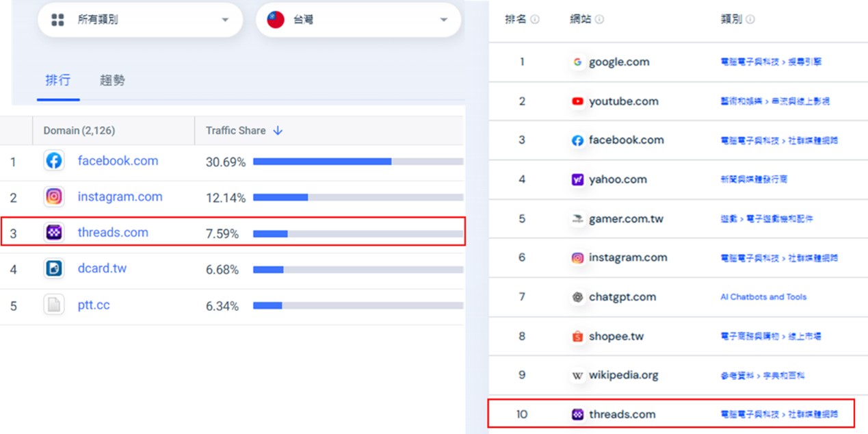Click the YouTube icon in ranking table
Viewport: 868px width, 434px height.
[577, 101]
